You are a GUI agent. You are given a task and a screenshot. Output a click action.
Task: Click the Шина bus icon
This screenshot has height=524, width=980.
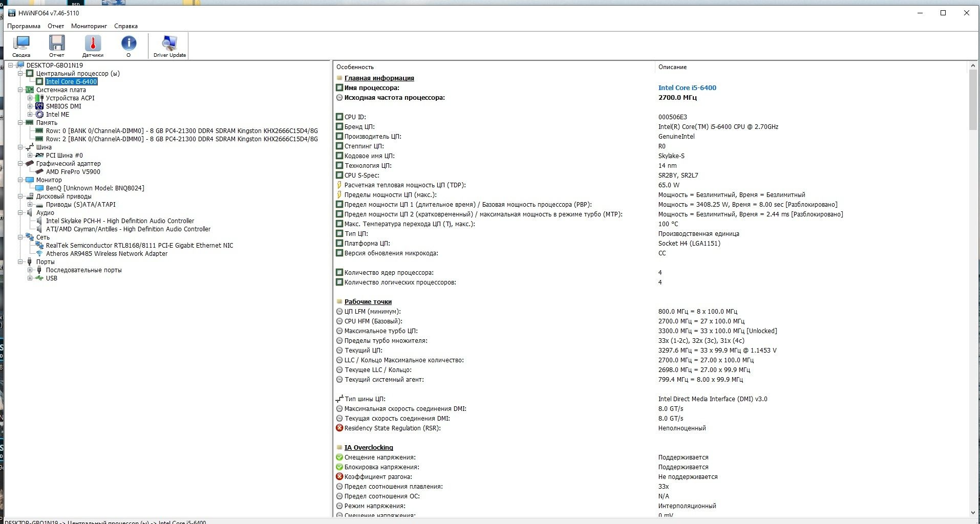point(30,147)
